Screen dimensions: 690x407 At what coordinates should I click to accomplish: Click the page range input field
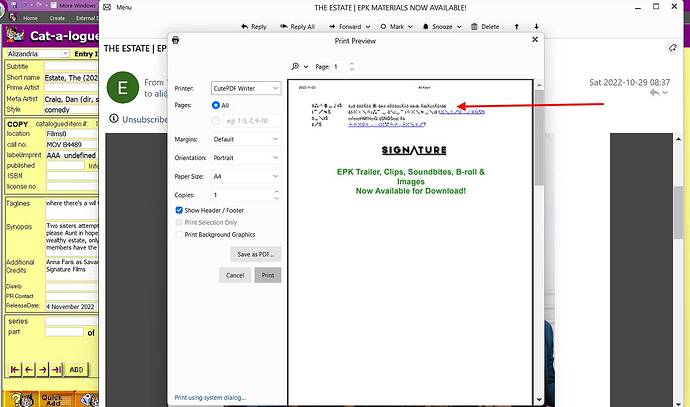(252, 121)
